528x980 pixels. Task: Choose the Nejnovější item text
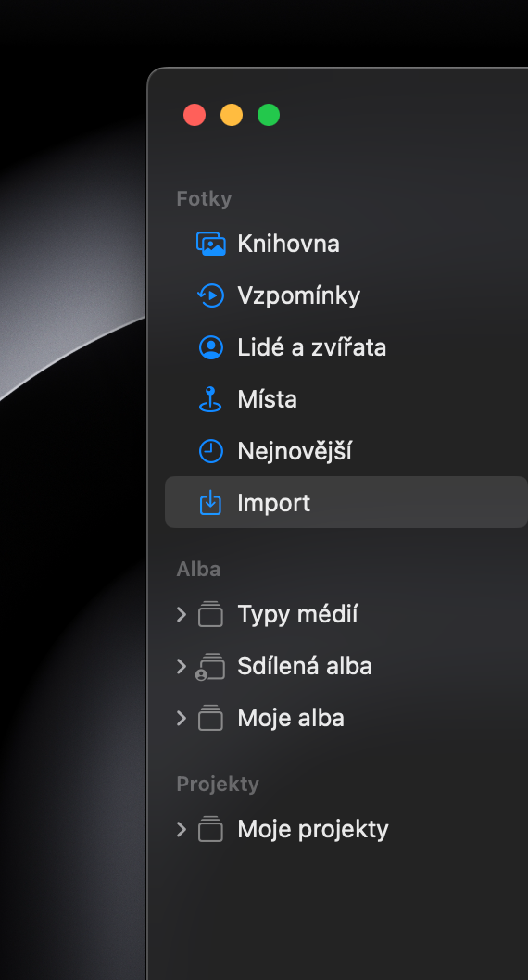(295, 451)
